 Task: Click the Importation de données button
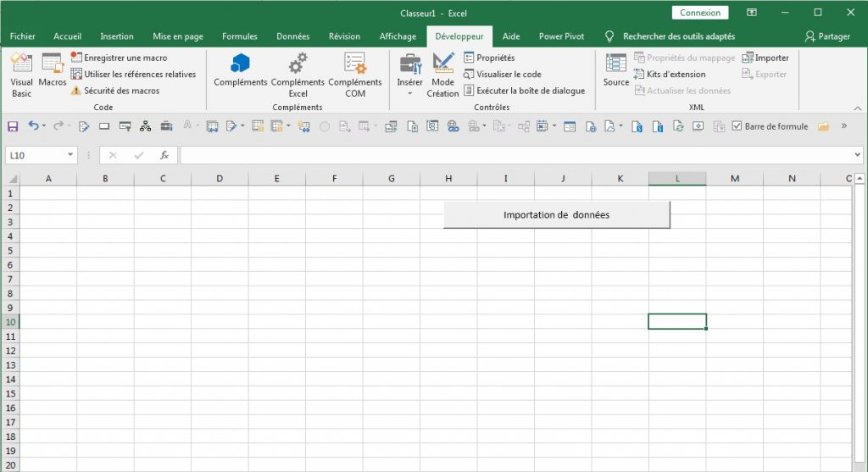[556, 214]
